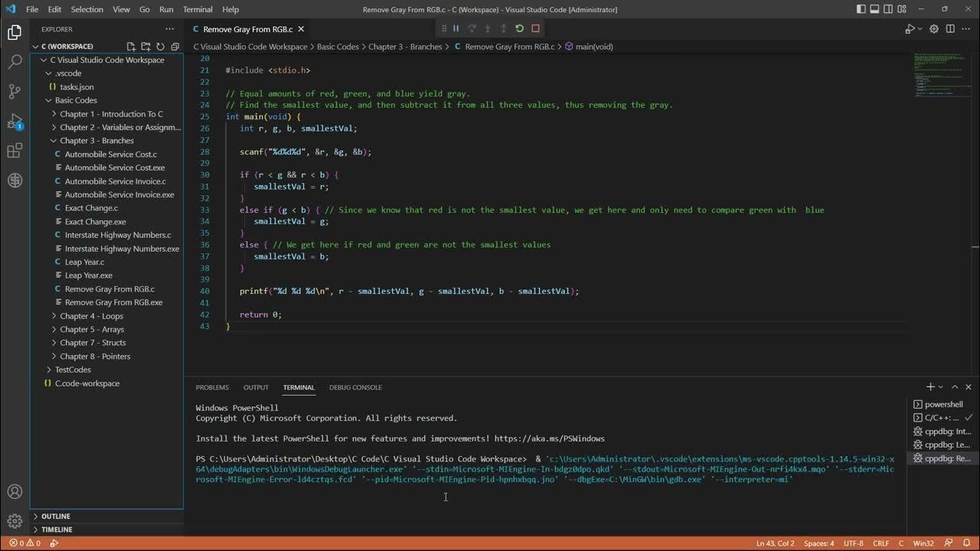The image size is (980, 551).
Task: Click the debug start icon in status bar
Action: (54, 543)
